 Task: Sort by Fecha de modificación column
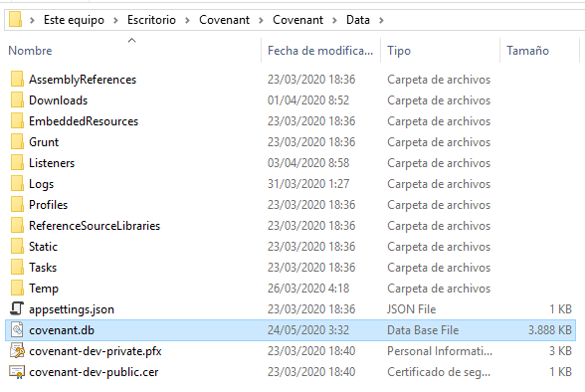coord(320,51)
